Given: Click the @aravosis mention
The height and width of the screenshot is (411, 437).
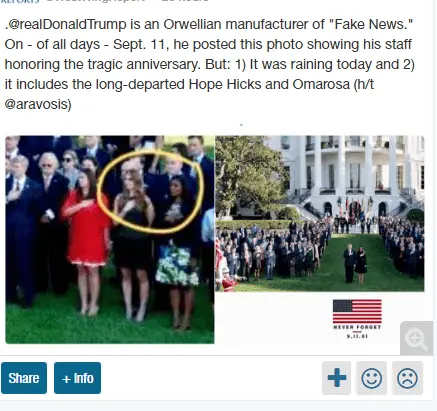Looking at the screenshot, I should pos(38,104).
